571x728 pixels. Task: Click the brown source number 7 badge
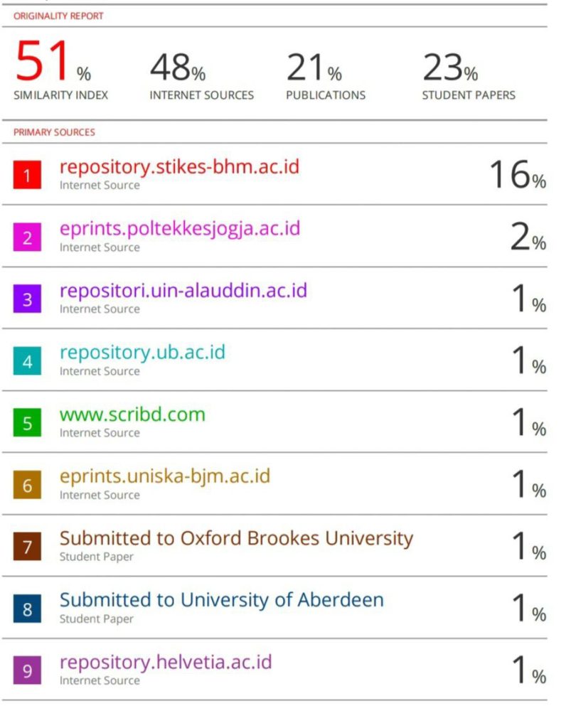coord(27,547)
